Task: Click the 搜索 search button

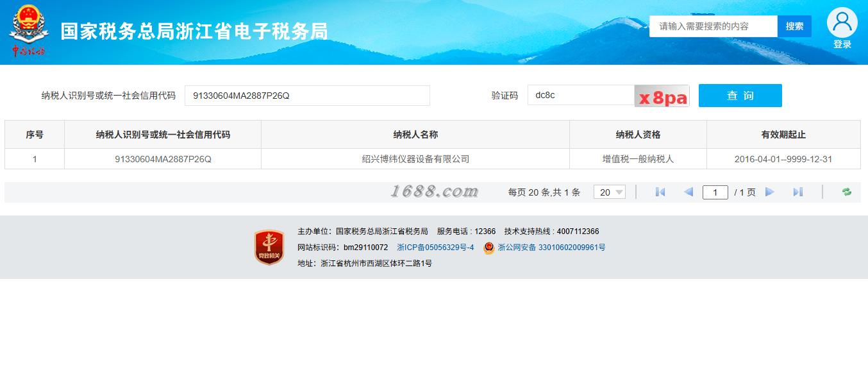Action: [794, 26]
